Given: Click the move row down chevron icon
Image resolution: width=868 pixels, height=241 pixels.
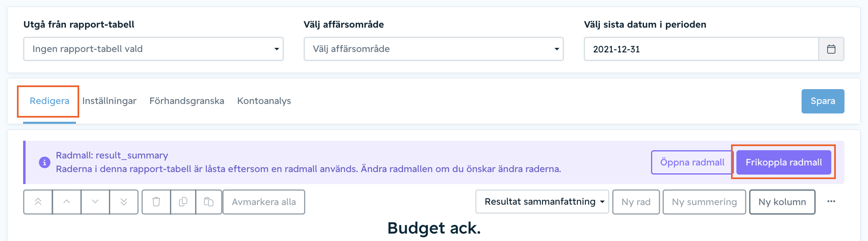Looking at the screenshot, I should click(x=95, y=202).
